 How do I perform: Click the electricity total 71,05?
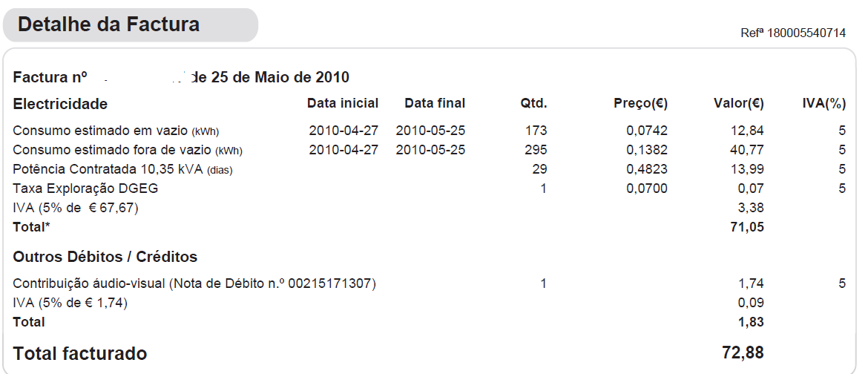[x=747, y=227]
